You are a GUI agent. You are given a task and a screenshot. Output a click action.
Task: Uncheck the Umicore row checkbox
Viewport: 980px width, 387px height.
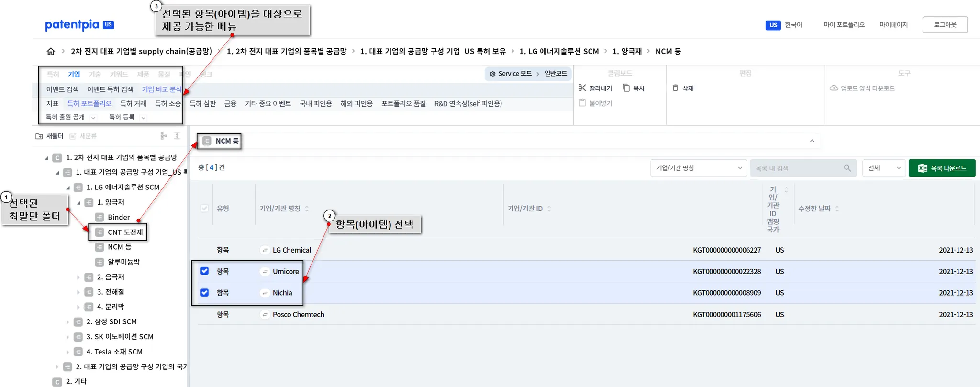pyautogui.click(x=205, y=271)
